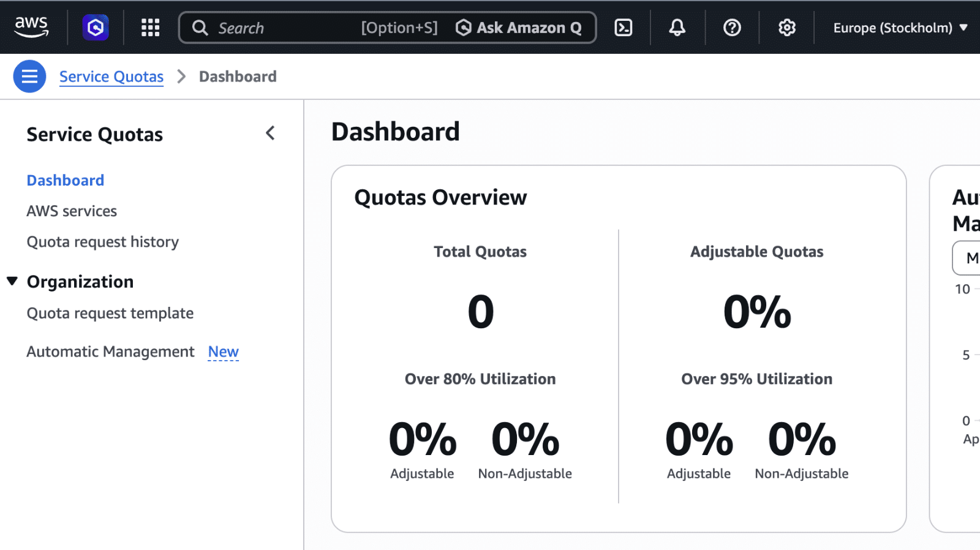Open Quota request history
Screen dimensions: 980x550
[103, 242]
